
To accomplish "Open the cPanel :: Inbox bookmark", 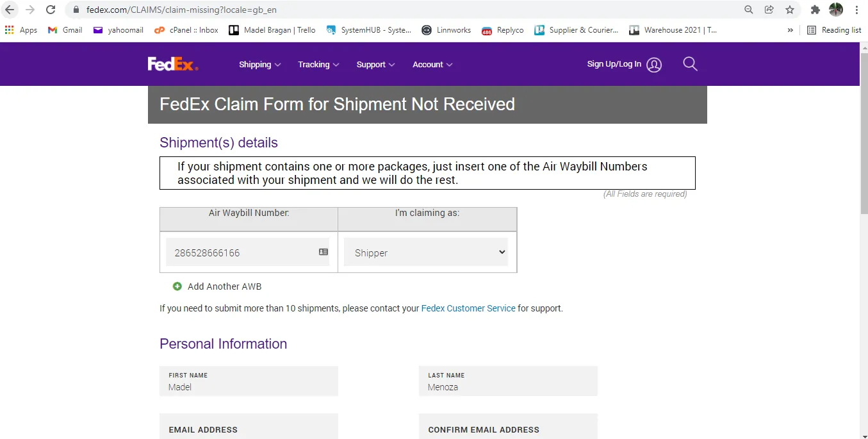I will 186,30.
